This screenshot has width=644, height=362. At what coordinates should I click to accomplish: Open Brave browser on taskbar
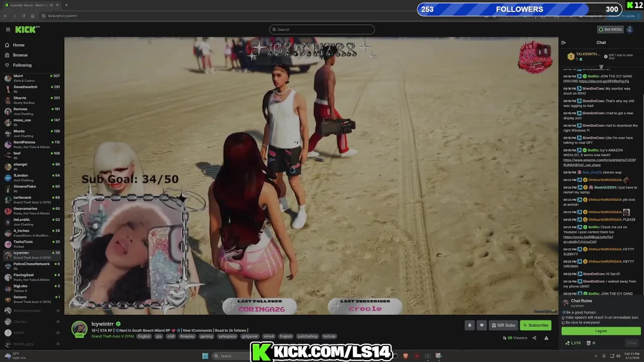(406, 356)
